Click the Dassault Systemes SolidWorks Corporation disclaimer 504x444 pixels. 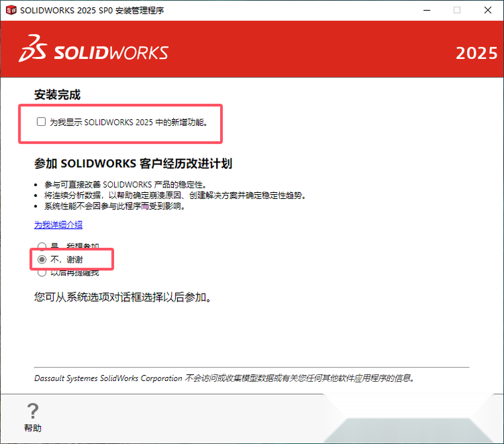click(225, 378)
